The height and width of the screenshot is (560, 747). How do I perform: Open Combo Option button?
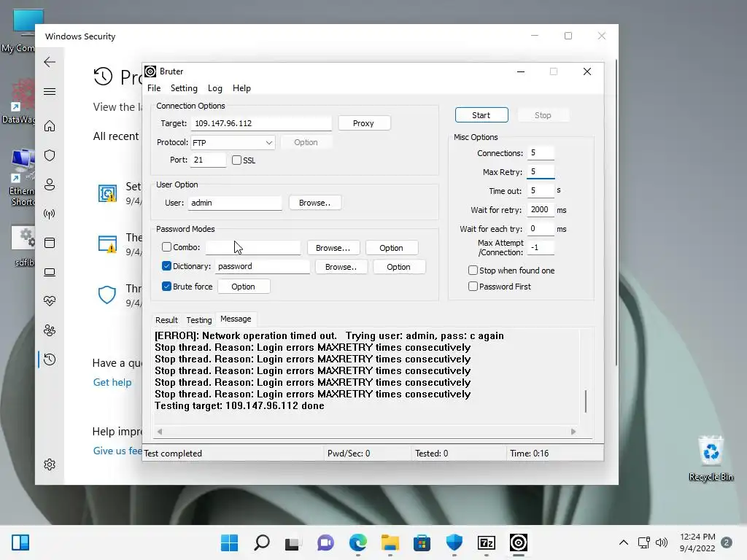click(391, 248)
